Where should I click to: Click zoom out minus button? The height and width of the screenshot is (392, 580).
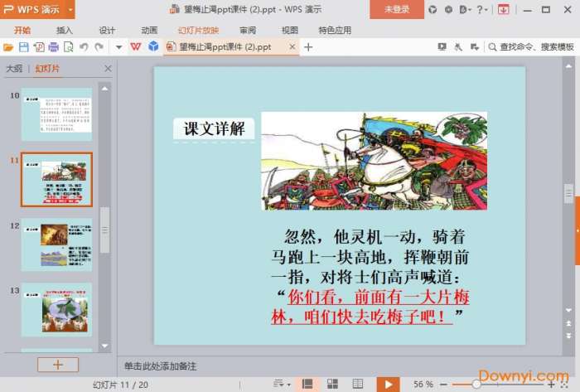coord(444,385)
